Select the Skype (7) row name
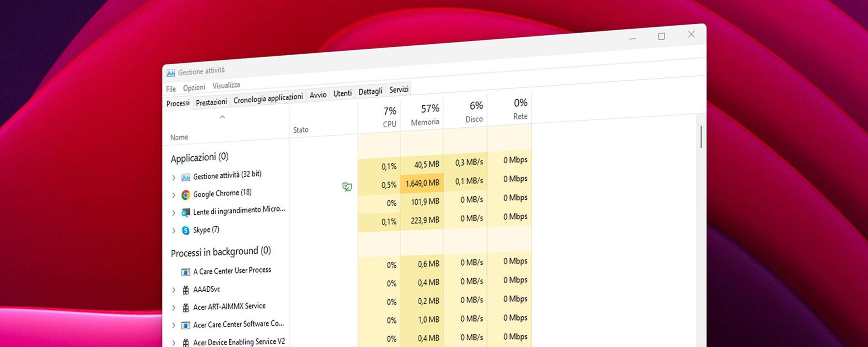868x347 pixels. click(x=206, y=230)
